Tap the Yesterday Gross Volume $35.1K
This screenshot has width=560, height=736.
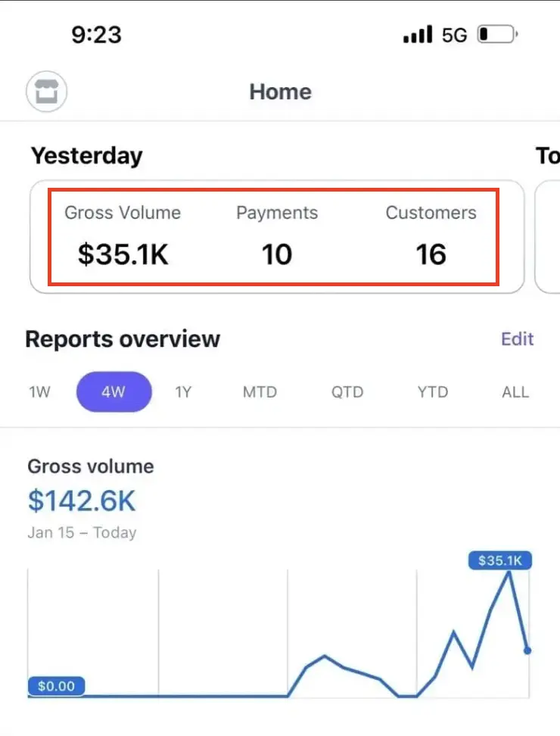123,254
